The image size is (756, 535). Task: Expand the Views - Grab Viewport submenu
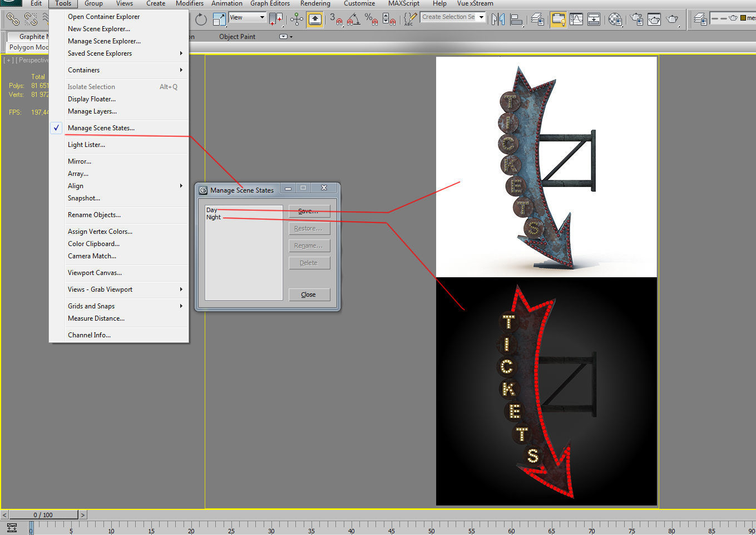119,289
